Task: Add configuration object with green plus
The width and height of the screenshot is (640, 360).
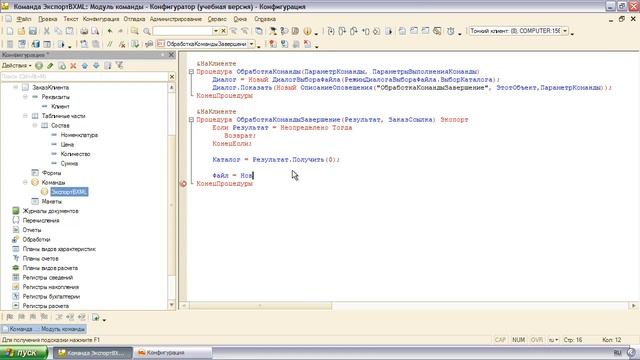Action: 39,65
